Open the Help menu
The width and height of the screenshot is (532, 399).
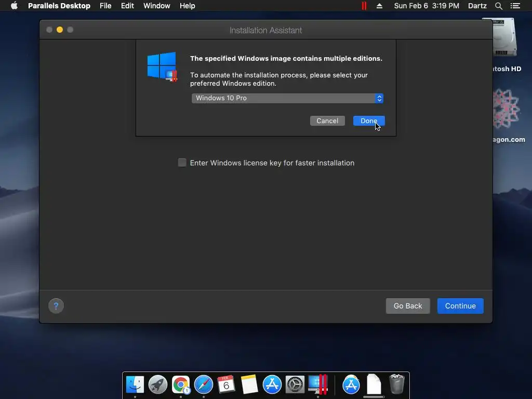coord(187,6)
